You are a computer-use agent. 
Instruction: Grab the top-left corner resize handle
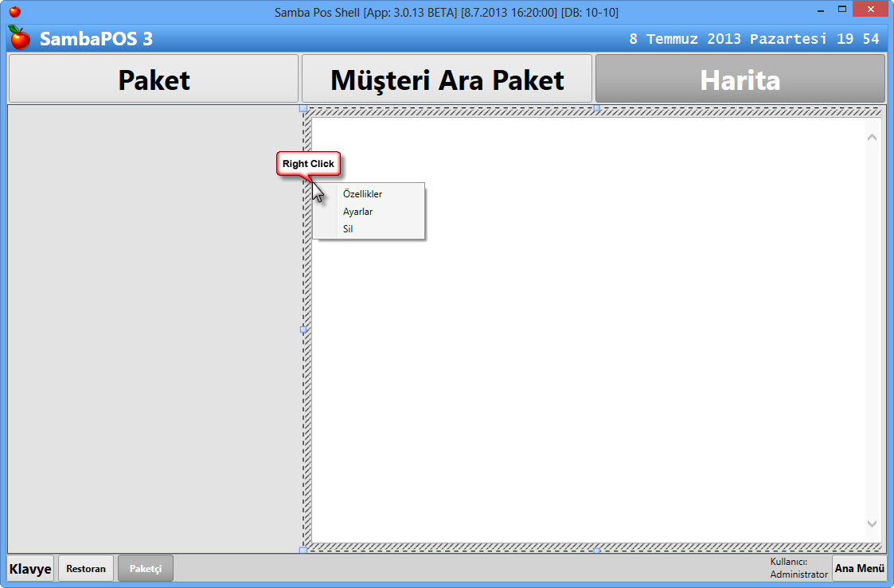[x=303, y=108]
